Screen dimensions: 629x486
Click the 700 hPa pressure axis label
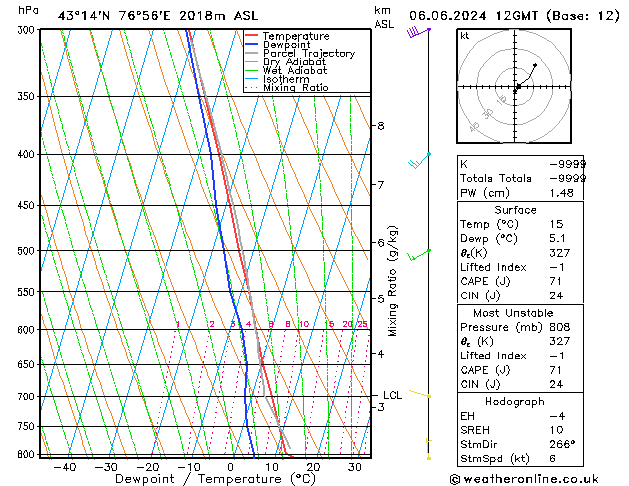pyautogui.click(x=26, y=397)
